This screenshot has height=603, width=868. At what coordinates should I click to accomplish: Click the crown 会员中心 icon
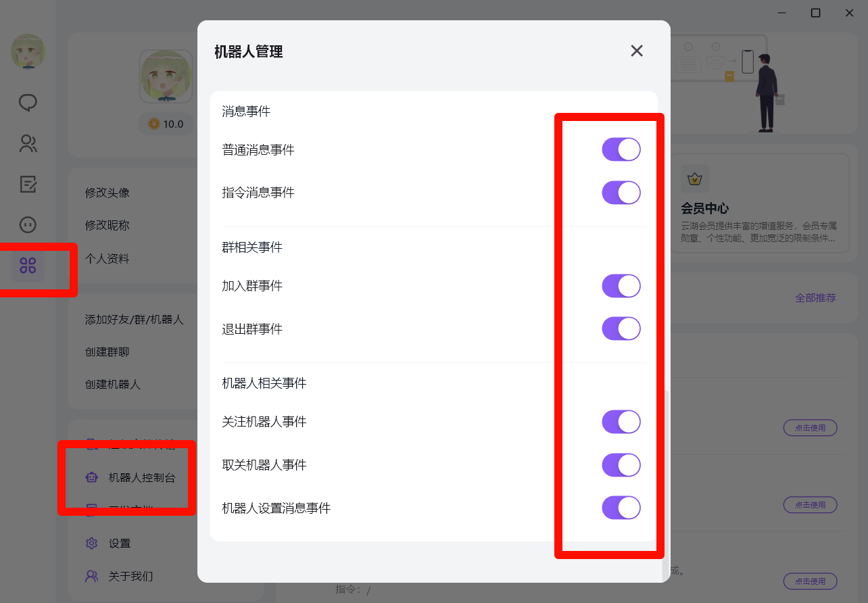point(694,179)
